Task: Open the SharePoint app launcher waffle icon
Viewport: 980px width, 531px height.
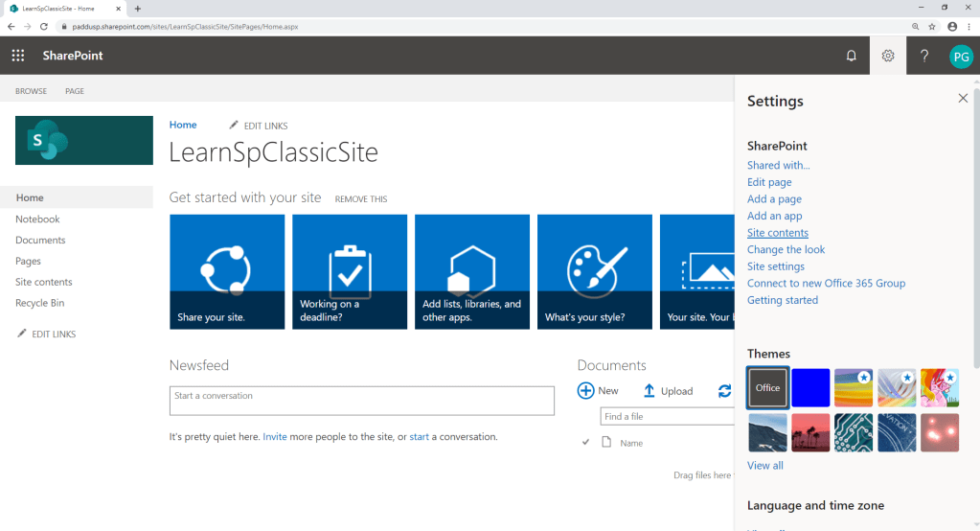Action: click(x=17, y=56)
